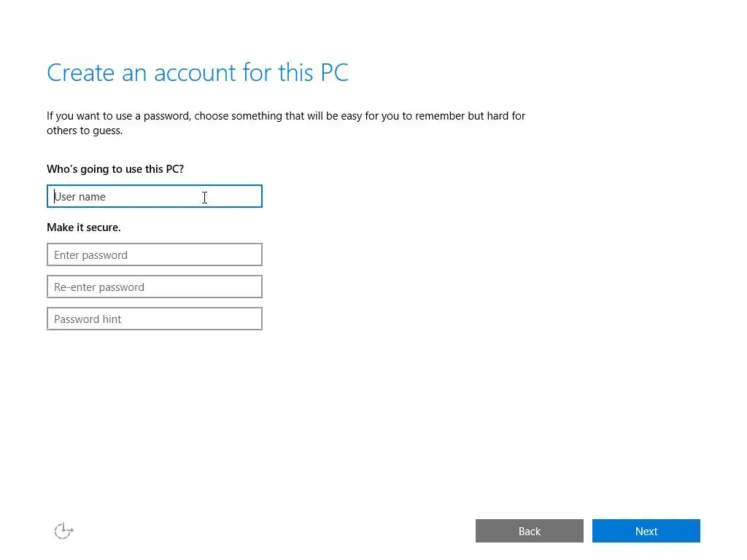The width and height of the screenshot is (747, 560).
Task: Select the 'Make it secure.' label
Action: tap(84, 227)
